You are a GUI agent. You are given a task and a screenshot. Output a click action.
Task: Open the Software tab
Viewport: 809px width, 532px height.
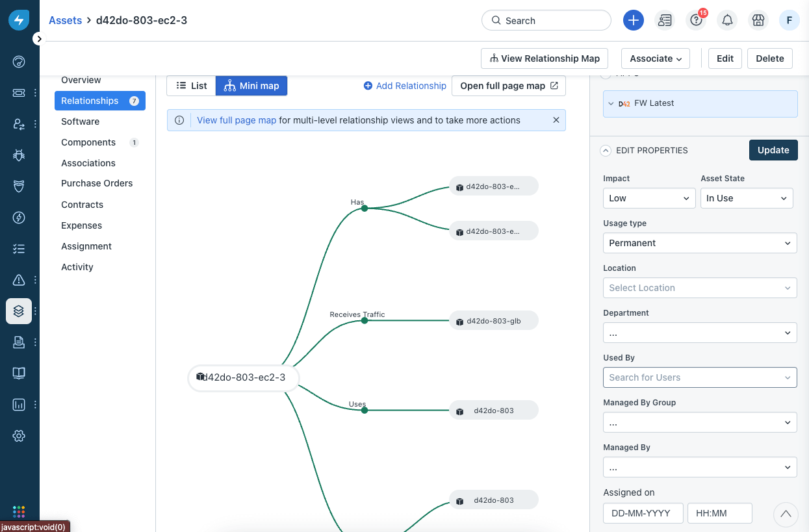click(x=81, y=121)
